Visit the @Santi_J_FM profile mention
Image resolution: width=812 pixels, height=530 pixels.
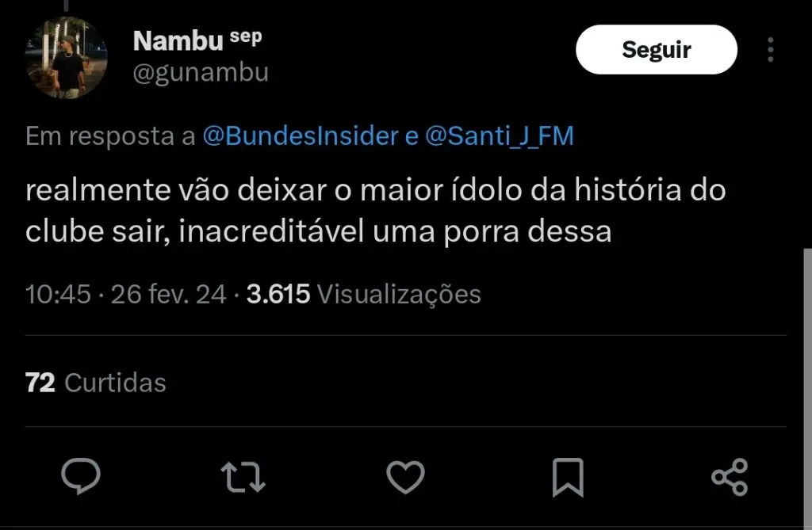click(500, 137)
